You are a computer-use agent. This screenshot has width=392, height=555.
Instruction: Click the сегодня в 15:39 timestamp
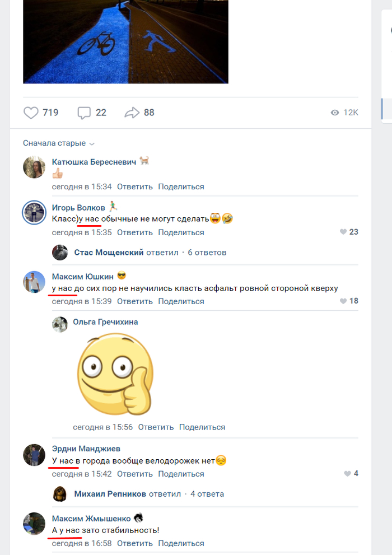click(82, 301)
